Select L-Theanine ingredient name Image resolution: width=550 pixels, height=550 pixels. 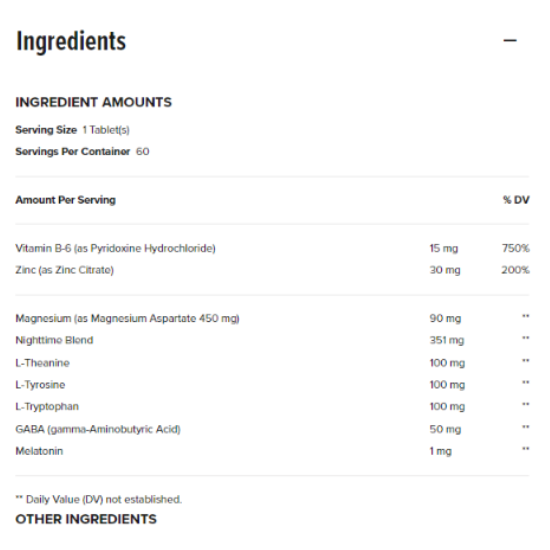(x=42, y=363)
